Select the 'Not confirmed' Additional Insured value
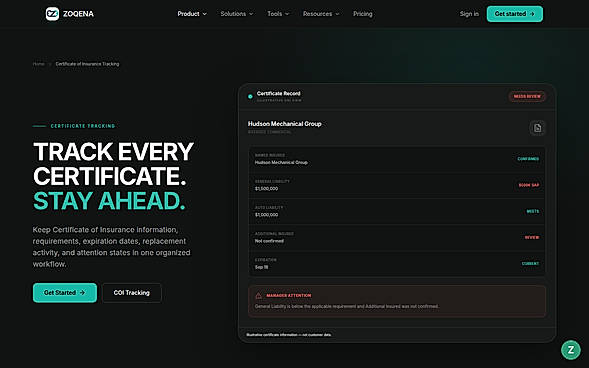This screenshot has height=368, width=589. (269, 241)
